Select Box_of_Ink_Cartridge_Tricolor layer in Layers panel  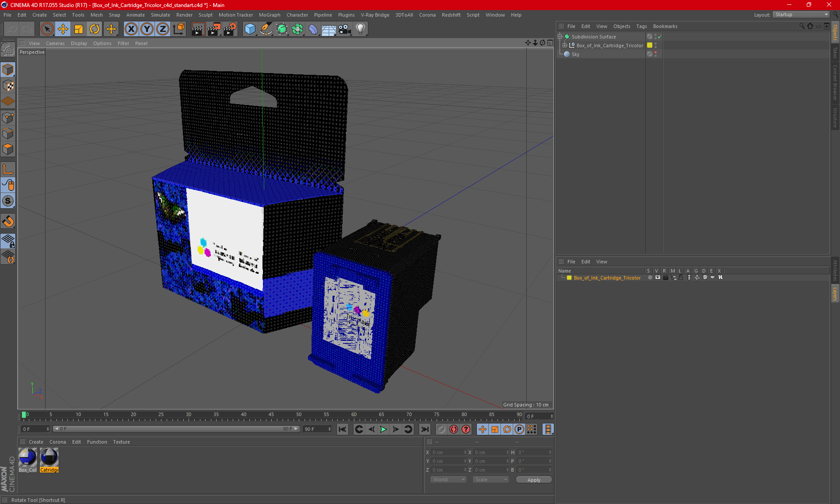tap(607, 278)
